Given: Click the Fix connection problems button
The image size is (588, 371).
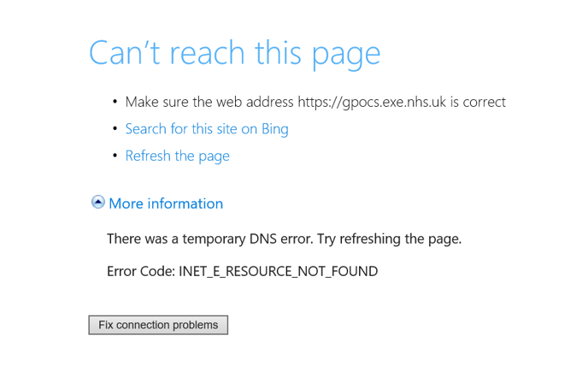Looking at the screenshot, I should pos(158,325).
